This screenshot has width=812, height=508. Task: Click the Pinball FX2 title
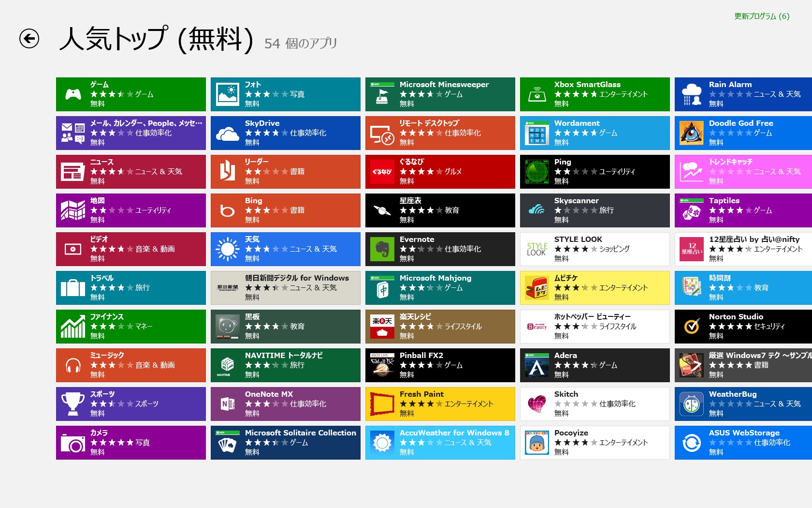(x=421, y=356)
